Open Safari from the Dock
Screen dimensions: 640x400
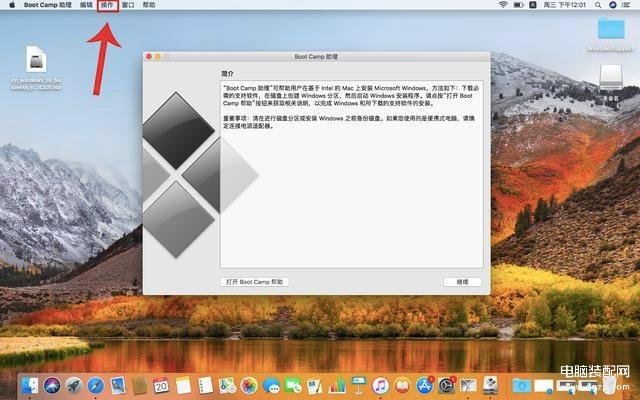96,385
